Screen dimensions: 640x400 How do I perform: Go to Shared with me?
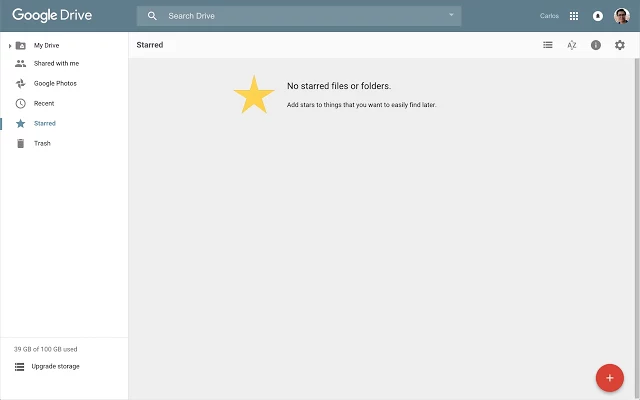[55, 63]
